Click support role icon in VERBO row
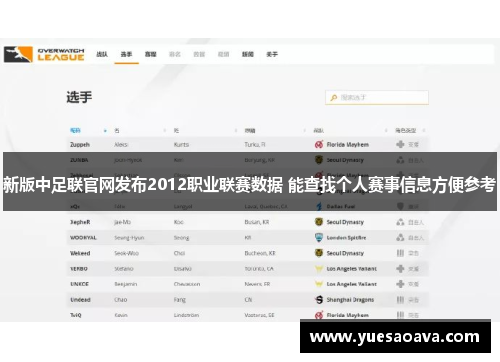This screenshot has width=500, height=362. click(x=400, y=268)
